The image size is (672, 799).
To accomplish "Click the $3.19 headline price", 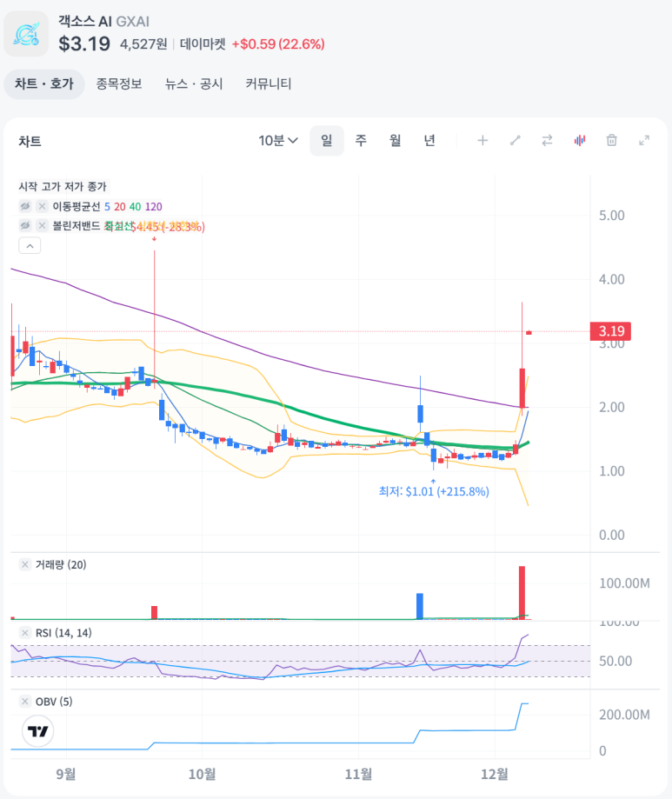I will [84, 43].
